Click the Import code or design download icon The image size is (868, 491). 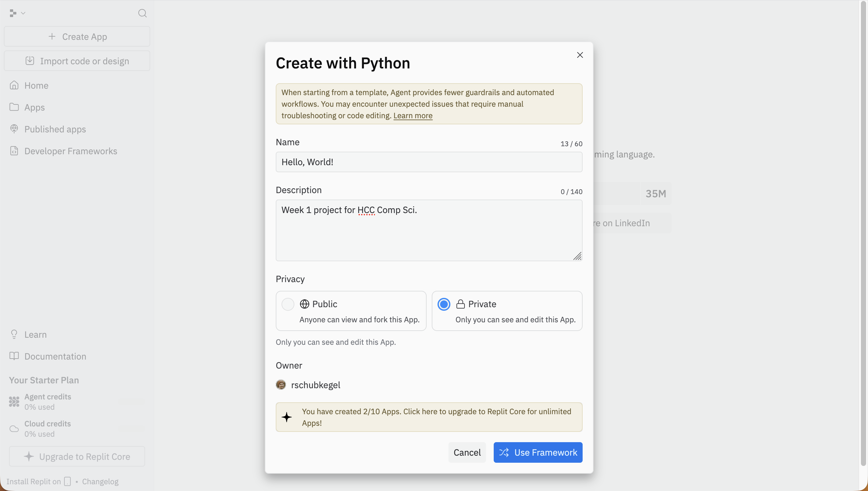click(30, 61)
